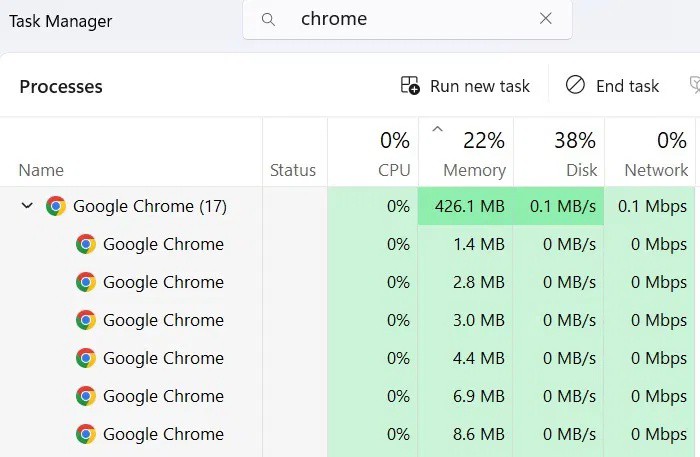The image size is (700, 457).
Task: Click the 22% total memory figure
Action: 484,141
